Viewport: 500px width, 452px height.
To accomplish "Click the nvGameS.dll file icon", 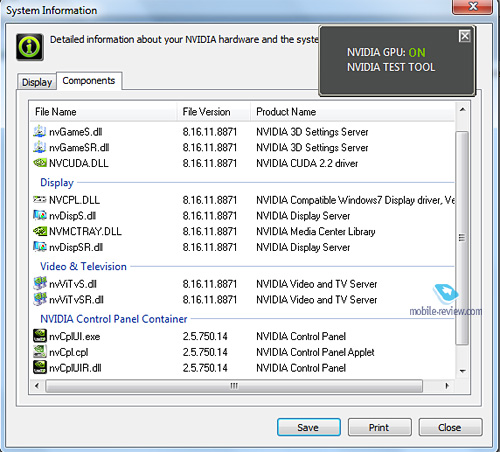I will tap(39, 131).
